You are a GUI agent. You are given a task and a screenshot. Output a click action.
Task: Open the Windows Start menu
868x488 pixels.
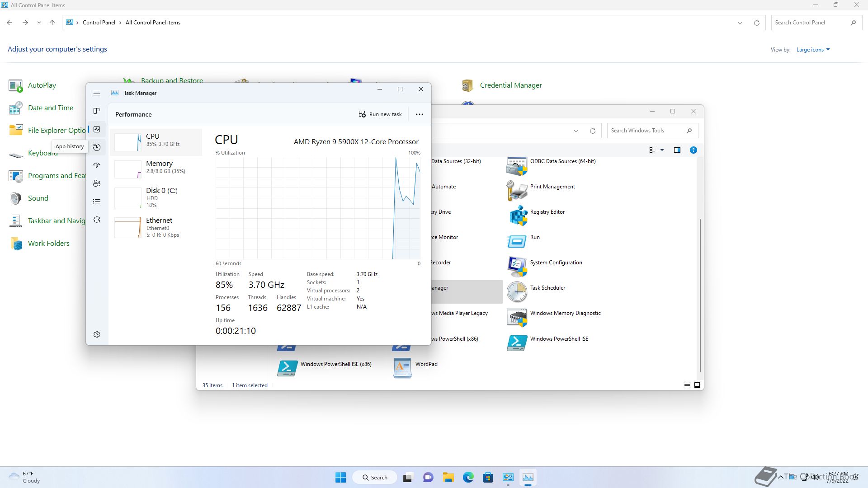pos(341,477)
